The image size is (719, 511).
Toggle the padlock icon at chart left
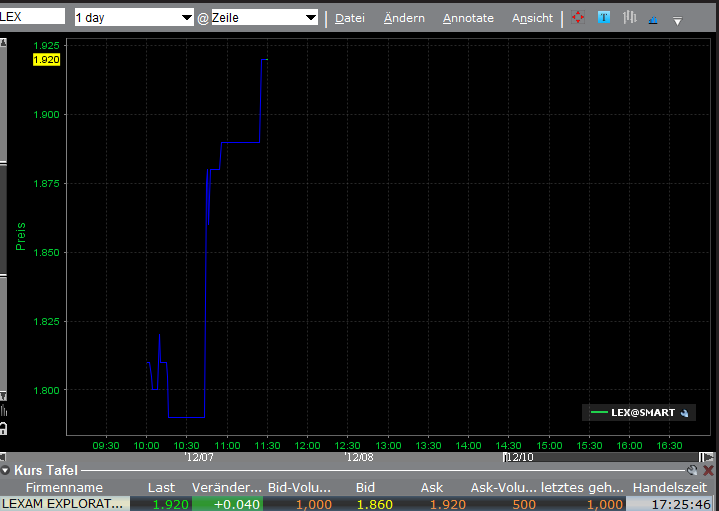click(4, 428)
